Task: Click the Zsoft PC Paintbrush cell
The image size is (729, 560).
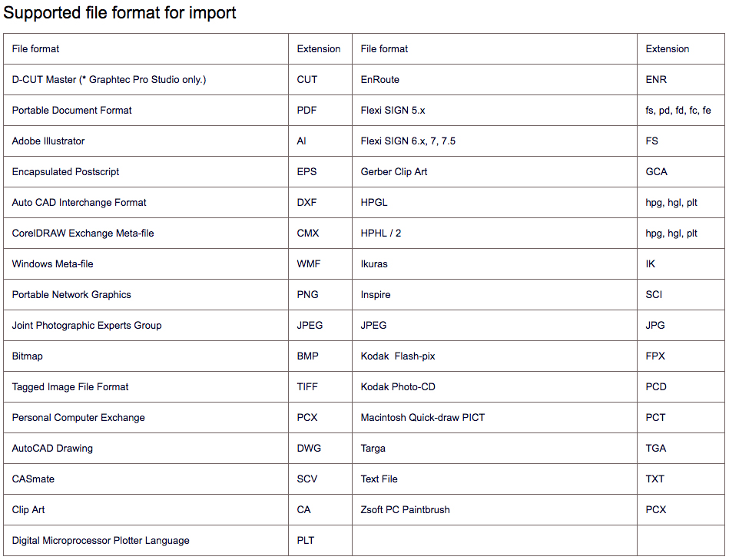Action: [x=406, y=510]
